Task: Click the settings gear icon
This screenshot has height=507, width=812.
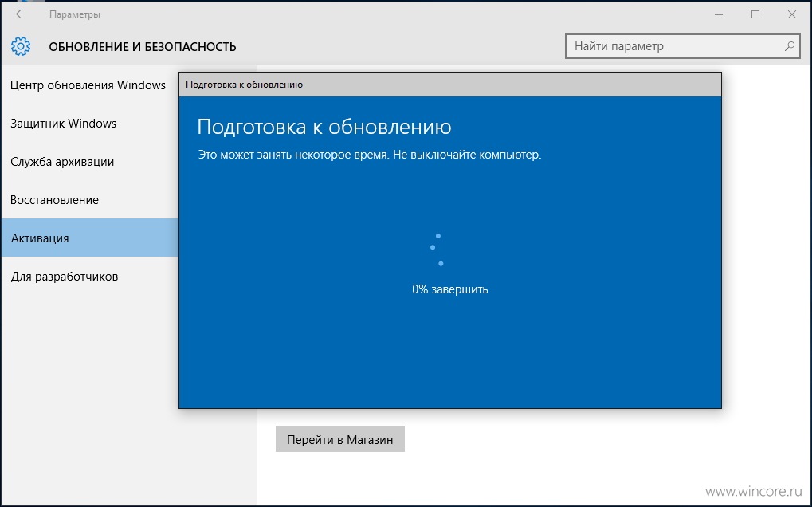Action: click(21, 46)
